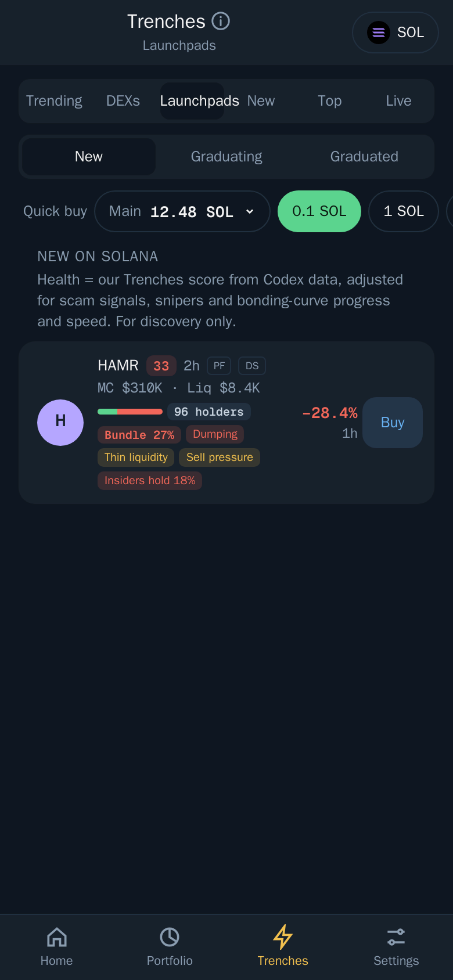Open the SOL chain selector
The width and height of the screenshot is (453, 980).
[x=396, y=33]
